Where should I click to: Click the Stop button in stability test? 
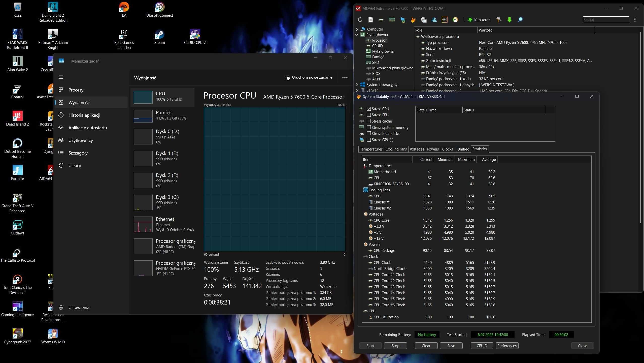click(x=395, y=346)
